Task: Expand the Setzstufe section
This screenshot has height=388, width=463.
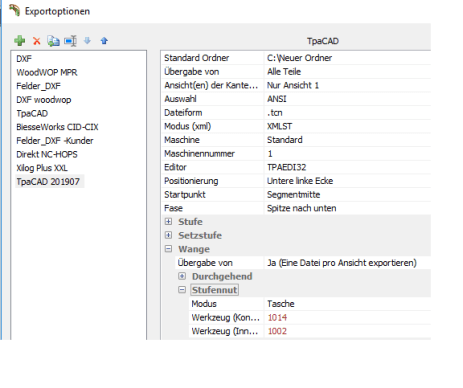Action: click(x=169, y=235)
